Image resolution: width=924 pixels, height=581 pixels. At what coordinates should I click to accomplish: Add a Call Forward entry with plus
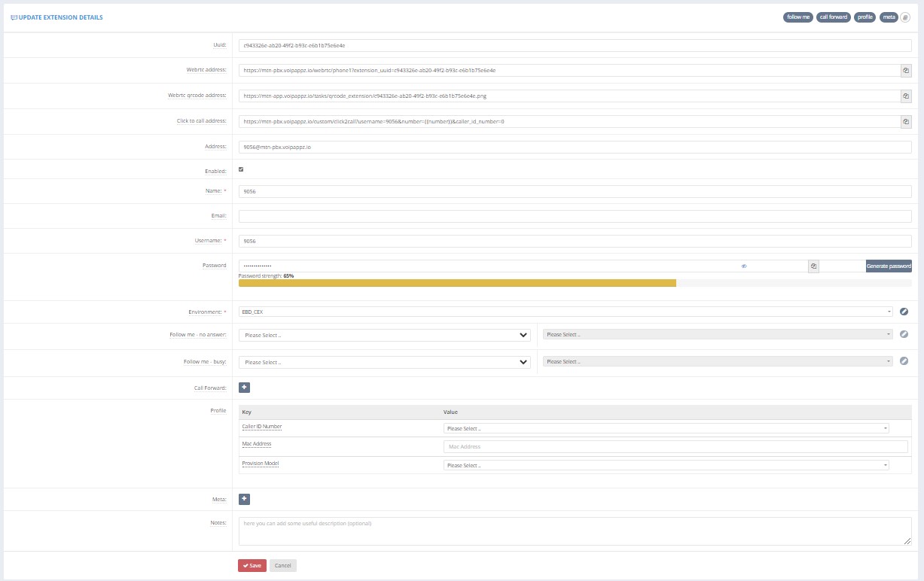pyautogui.click(x=244, y=388)
